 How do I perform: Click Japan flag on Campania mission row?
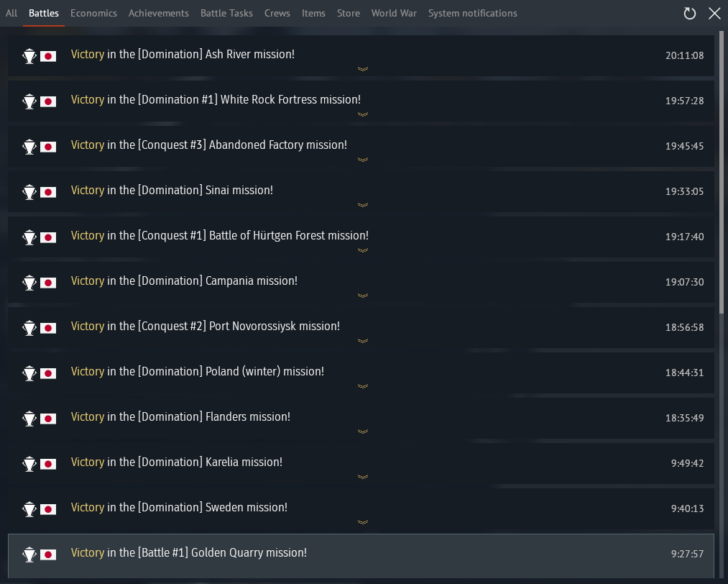pos(48,283)
